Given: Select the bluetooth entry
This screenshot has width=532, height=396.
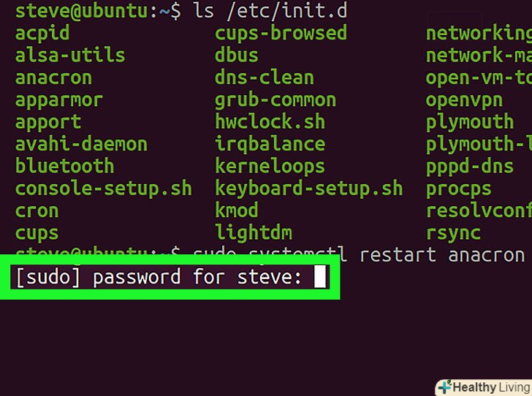Looking at the screenshot, I should coord(64,166).
